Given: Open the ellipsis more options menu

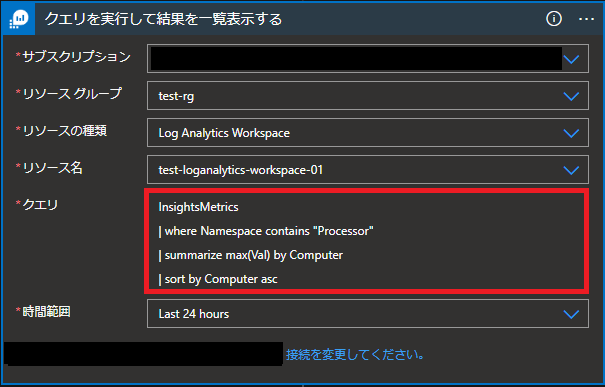Looking at the screenshot, I should [586, 19].
